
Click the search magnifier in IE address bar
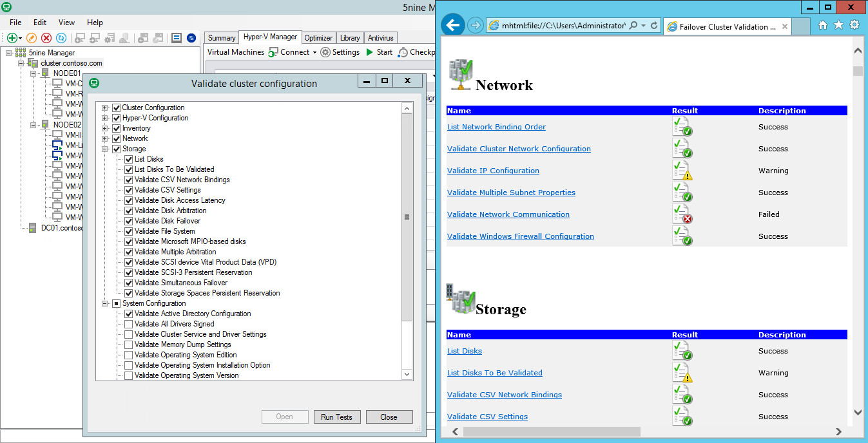[633, 25]
